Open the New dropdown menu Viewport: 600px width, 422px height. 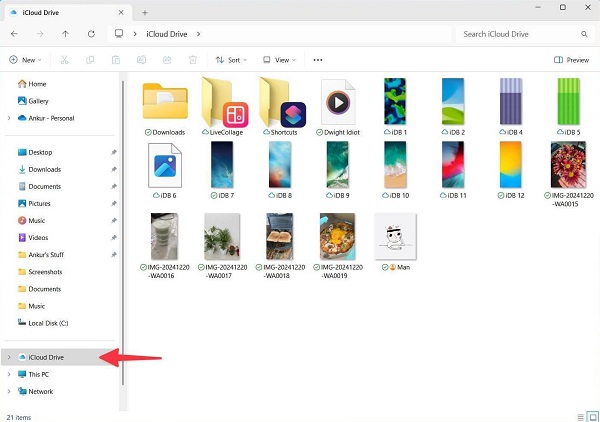pyautogui.click(x=25, y=60)
